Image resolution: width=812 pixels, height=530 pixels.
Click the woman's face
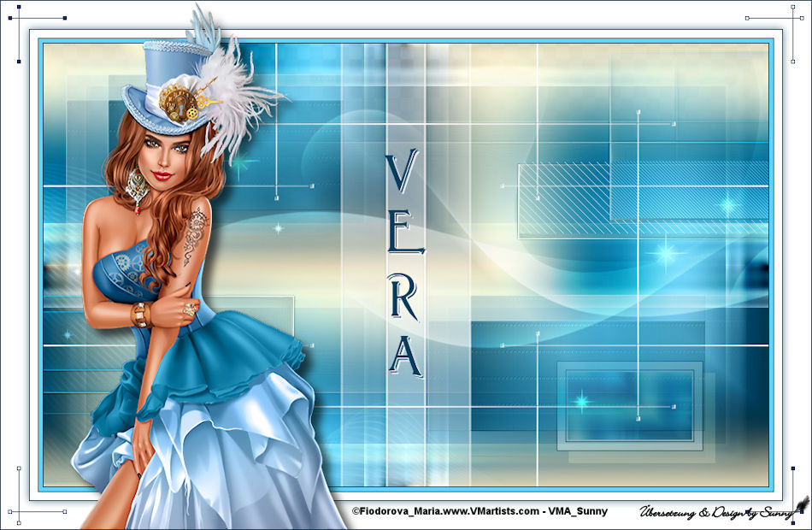click(x=162, y=154)
